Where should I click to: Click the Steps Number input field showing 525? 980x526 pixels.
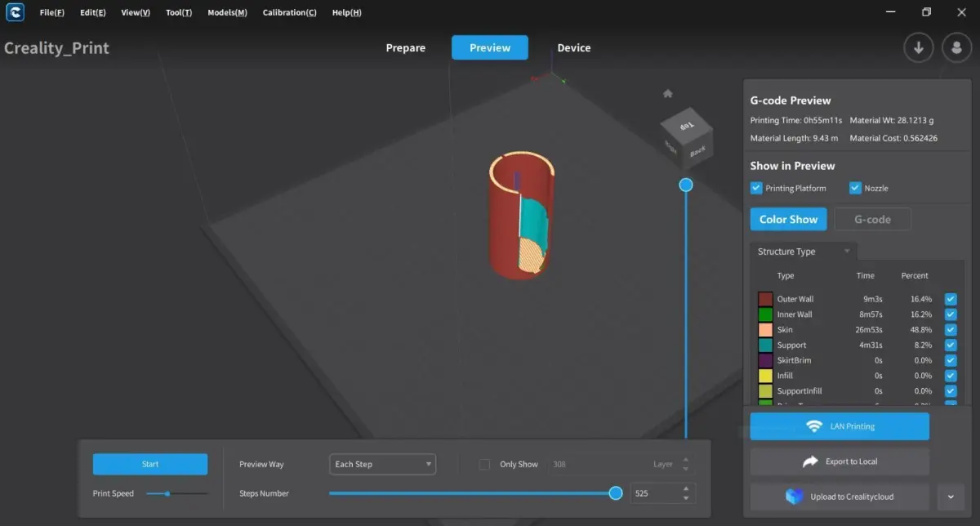point(654,493)
